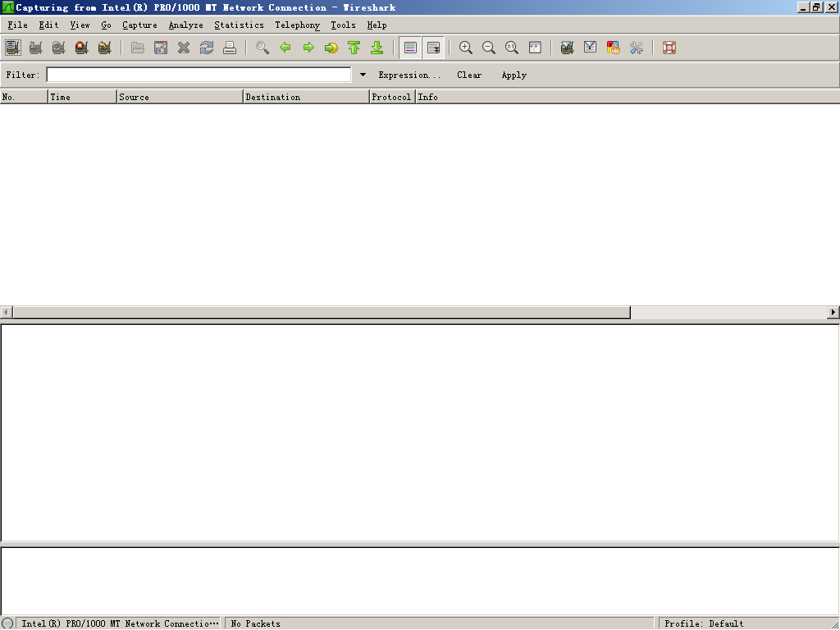This screenshot has height=630, width=840.
Task: Close the capture file icon
Action: coord(184,48)
